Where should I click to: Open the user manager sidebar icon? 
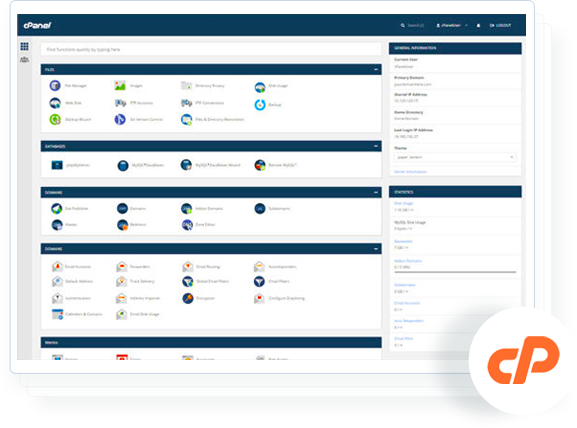[x=24, y=60]
